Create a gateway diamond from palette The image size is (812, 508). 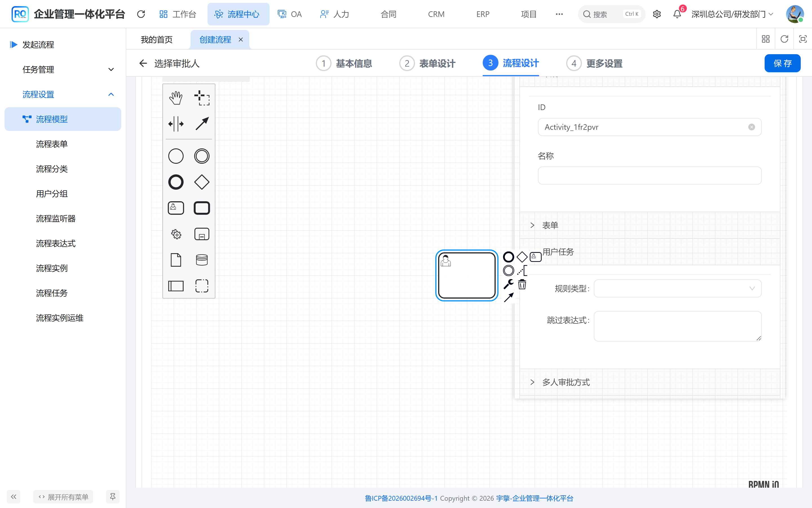pyautogui.click(x=202, y=182)
